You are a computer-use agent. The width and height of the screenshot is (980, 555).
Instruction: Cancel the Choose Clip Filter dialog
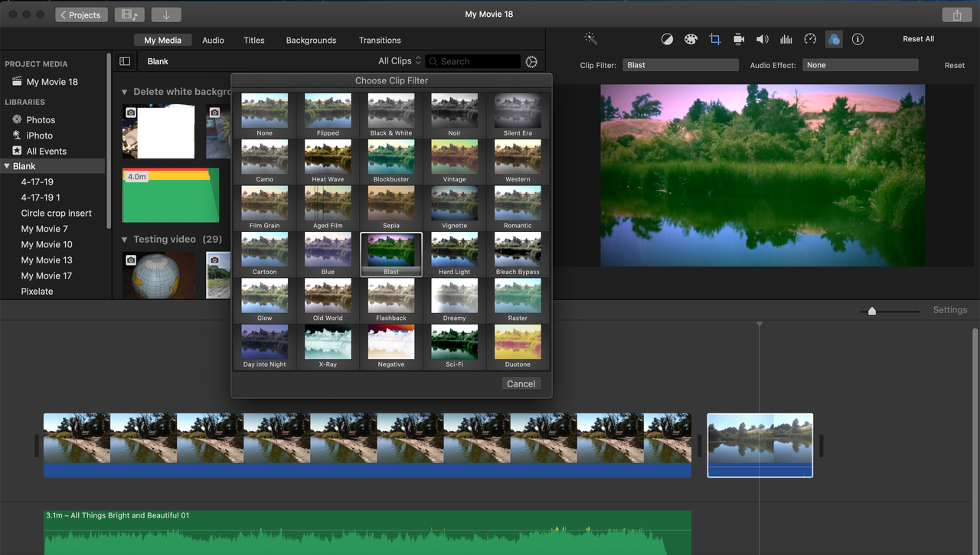[x=521, y=384]
